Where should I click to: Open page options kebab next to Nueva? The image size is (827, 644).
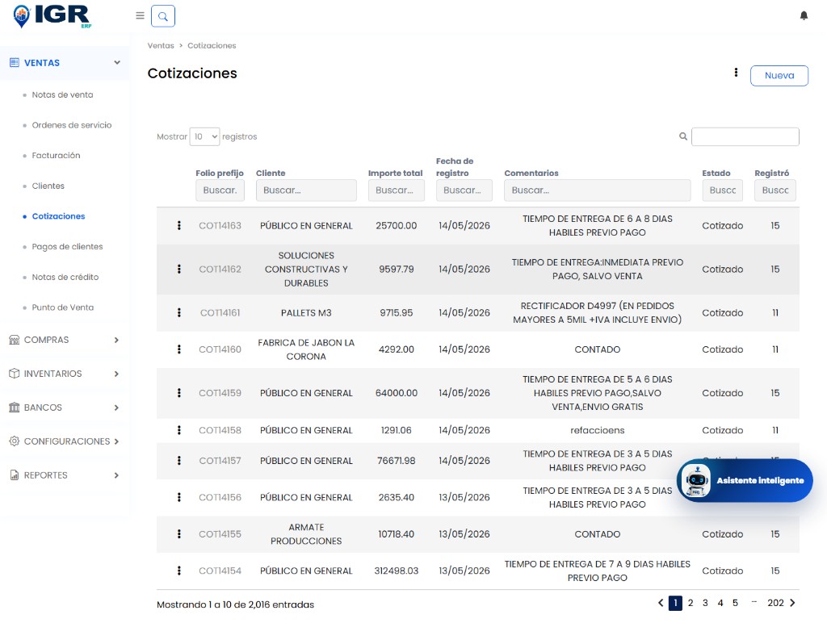(x=736, y=73)
